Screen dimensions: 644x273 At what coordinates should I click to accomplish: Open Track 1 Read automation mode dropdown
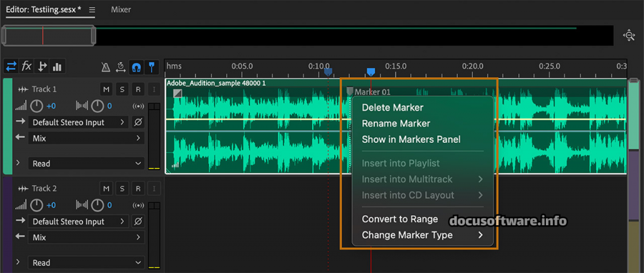87,164
